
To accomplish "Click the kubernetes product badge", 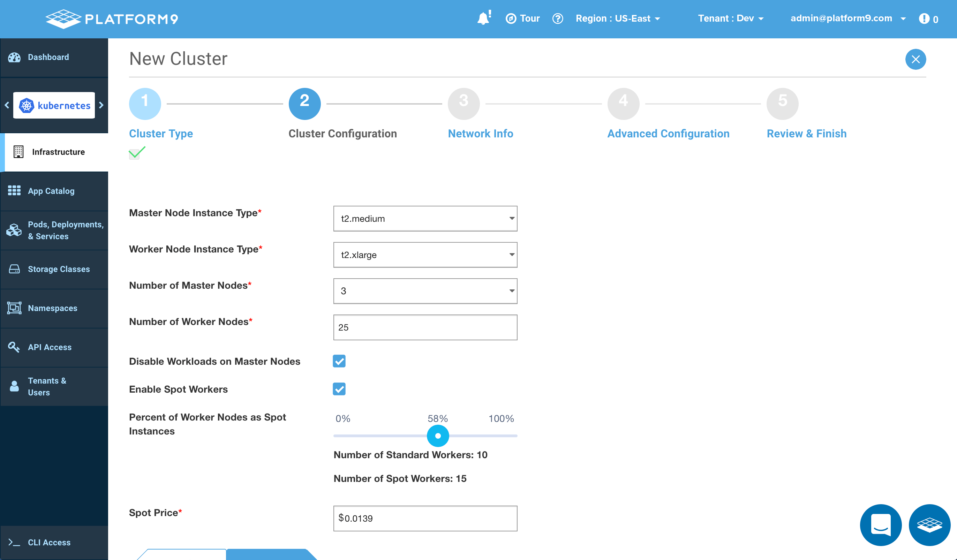I will pos(54,105).
